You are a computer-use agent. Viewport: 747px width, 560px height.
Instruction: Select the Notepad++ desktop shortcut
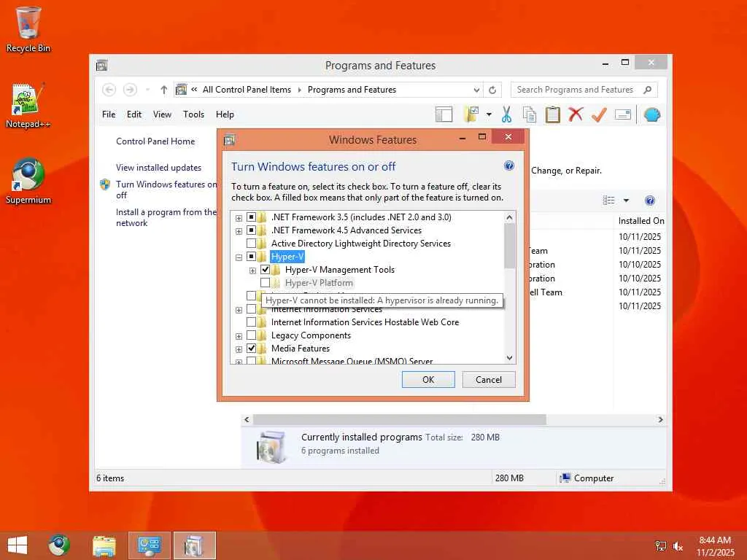point(28,106)
